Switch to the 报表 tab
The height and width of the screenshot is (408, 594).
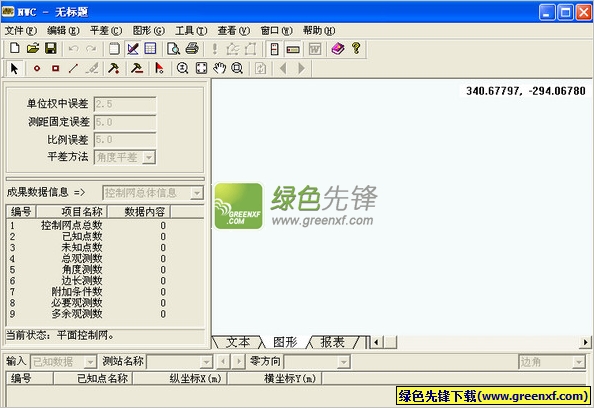pos(333,342)
